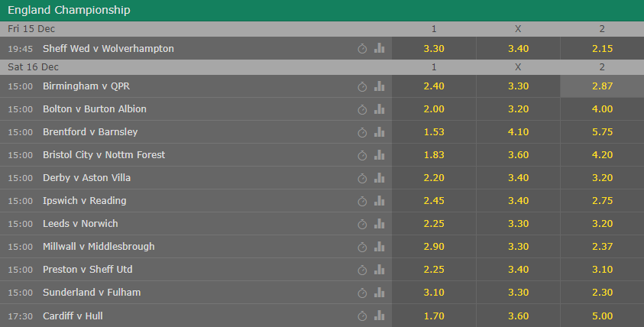Open bar chart stats for Ipswich v Reading

click(x=379, y=200)
